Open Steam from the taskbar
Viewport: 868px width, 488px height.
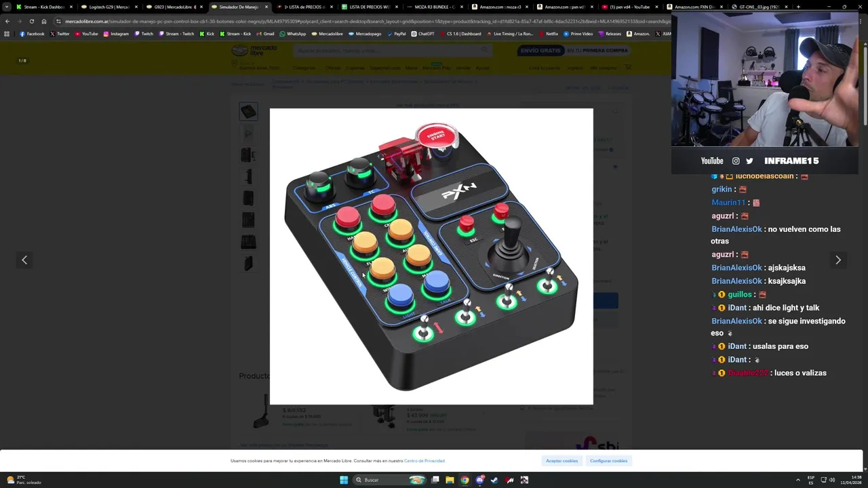coord(494,480)
